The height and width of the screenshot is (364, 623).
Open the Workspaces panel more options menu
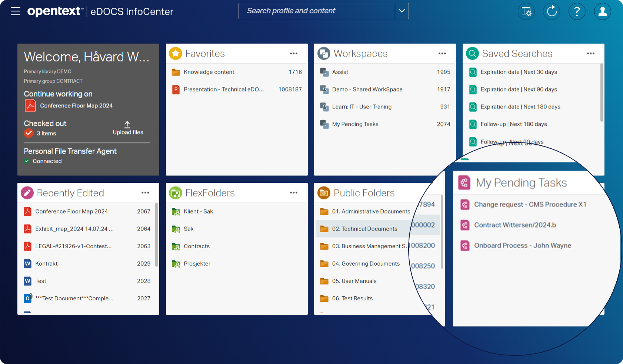[442, 54]
